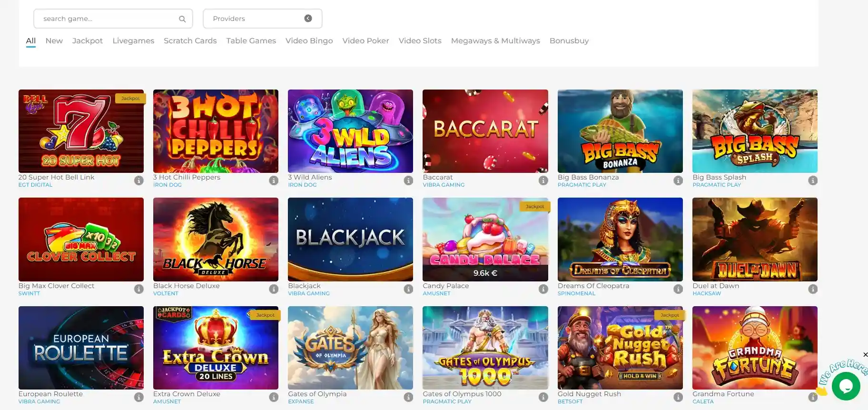Click the VOLTENT provider link
The image size is (868, 410).
166,293
